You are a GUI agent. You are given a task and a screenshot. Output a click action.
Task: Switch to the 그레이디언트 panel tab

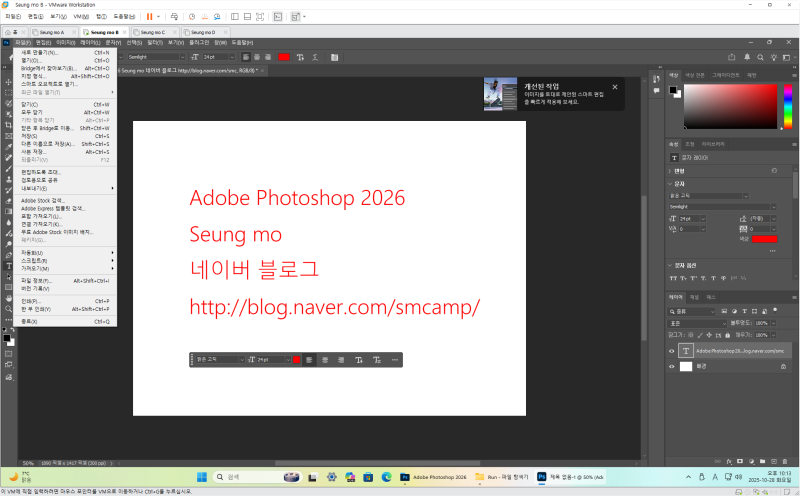click(x=726, y=75)
